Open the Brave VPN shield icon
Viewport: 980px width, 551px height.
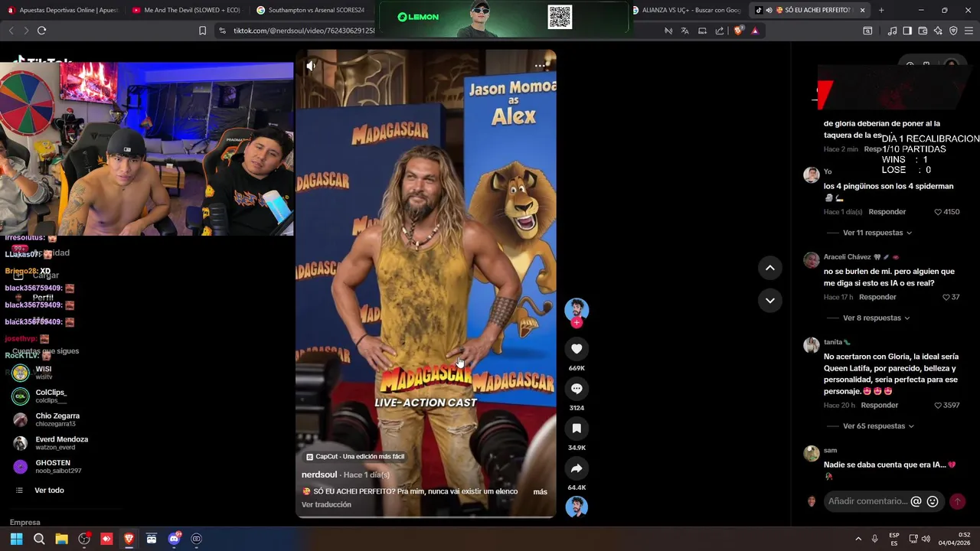953,31
